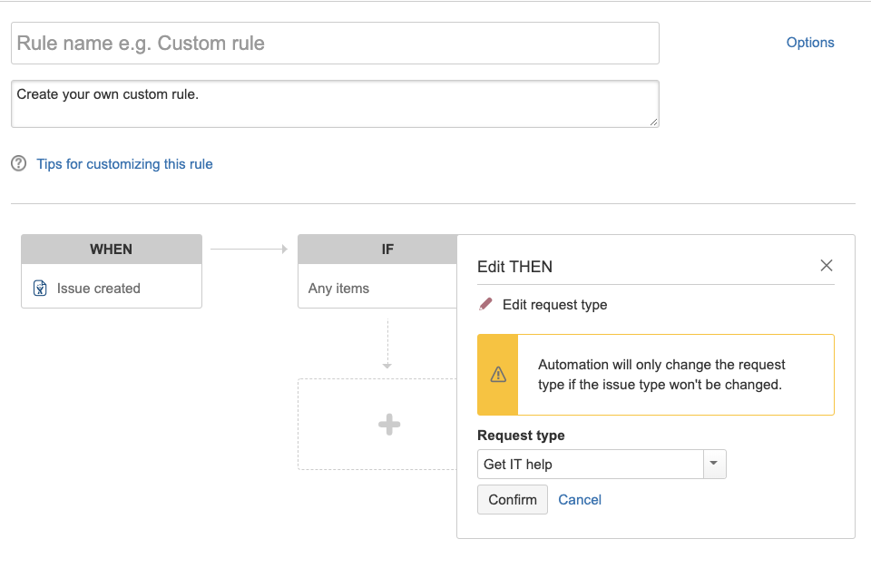Focus the Rule name text field
The width and height of the screenshot is (871, 588).
click(335, 44)
